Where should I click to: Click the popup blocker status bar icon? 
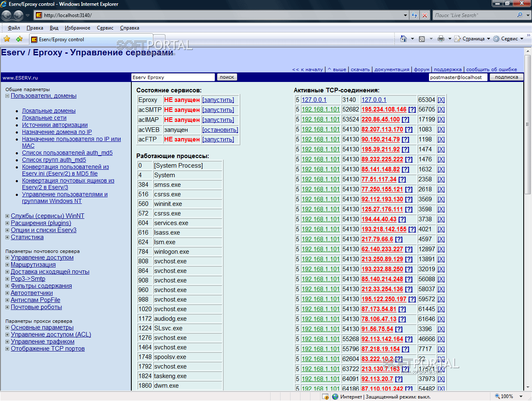pyautogui.click(x=326, y=396)
